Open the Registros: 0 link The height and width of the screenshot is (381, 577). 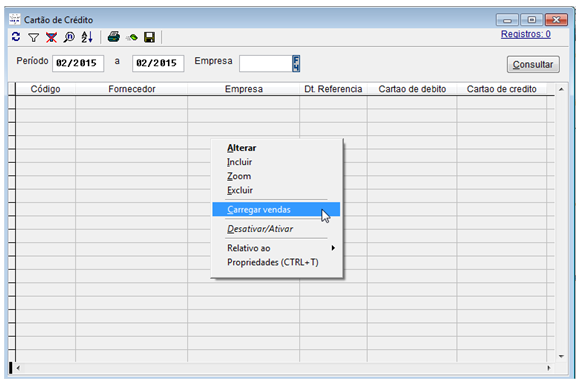pos(525,34)
